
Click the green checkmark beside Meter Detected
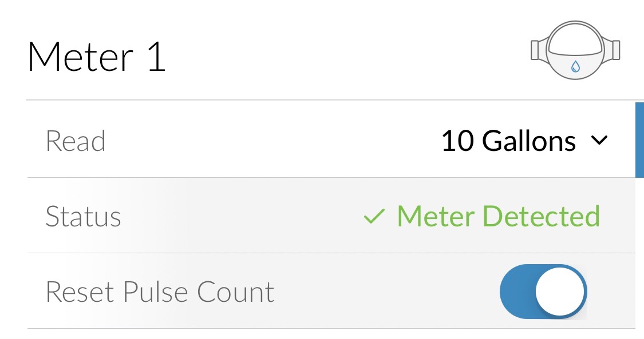coord(374,217)
